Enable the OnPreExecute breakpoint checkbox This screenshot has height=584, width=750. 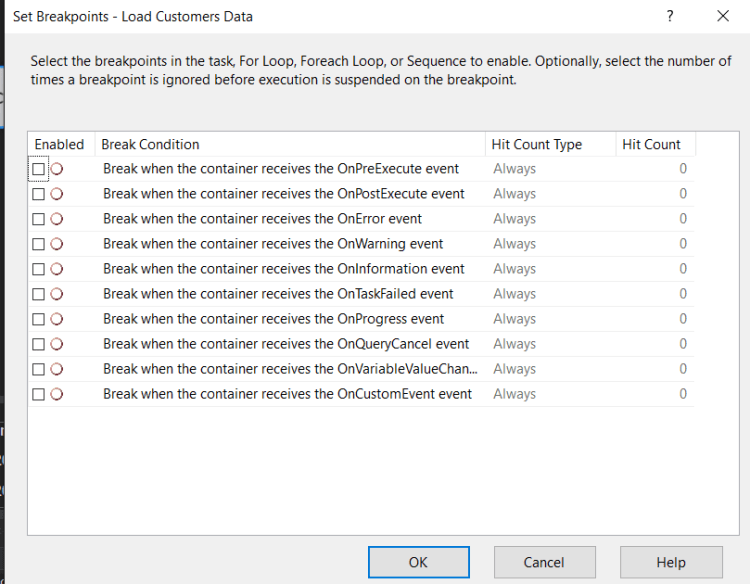click(39, 169)
